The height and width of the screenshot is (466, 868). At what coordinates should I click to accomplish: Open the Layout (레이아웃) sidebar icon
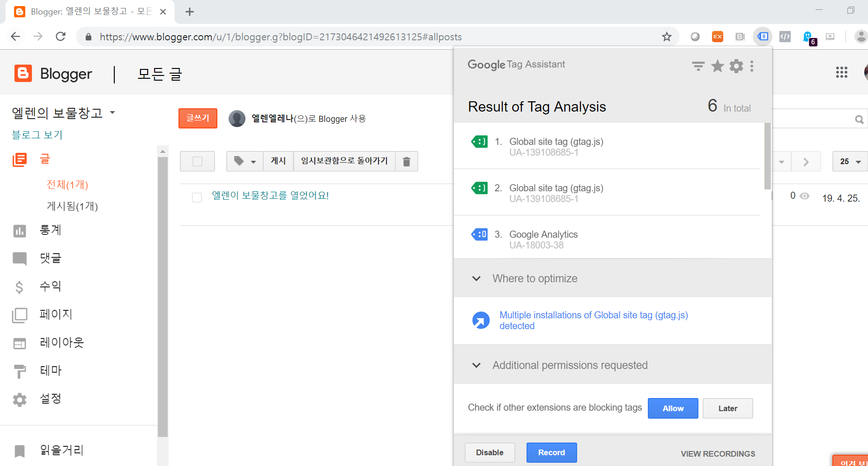pyautogui.click(x=20, y=343)
